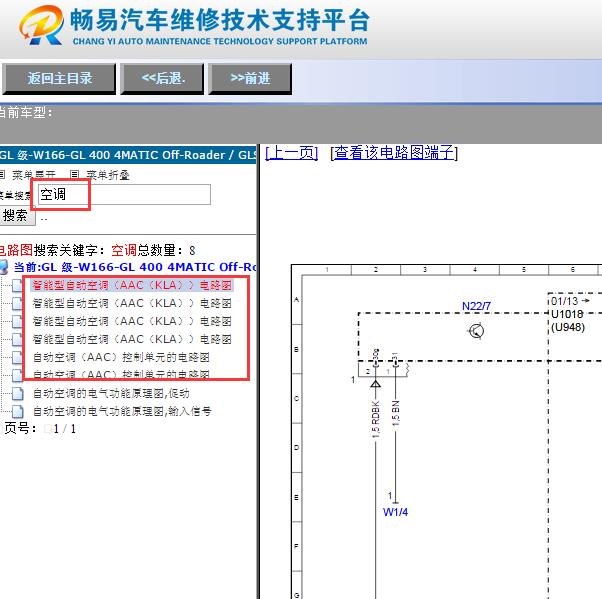Go forward with the >>前进 button
The image size is (602, 599).
tap(250, 78)
